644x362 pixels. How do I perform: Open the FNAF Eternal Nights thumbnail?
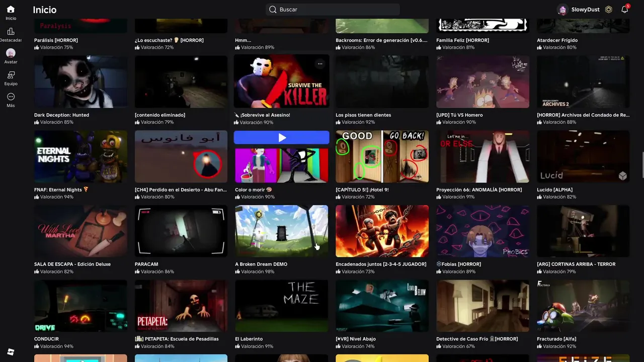tap(80, 156)
